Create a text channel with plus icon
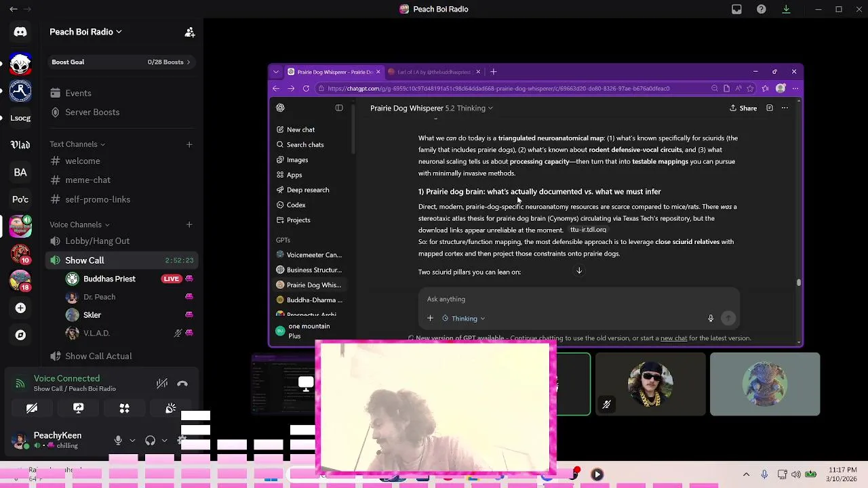Screen dimensions: 868x488 (x=189, y=144)
